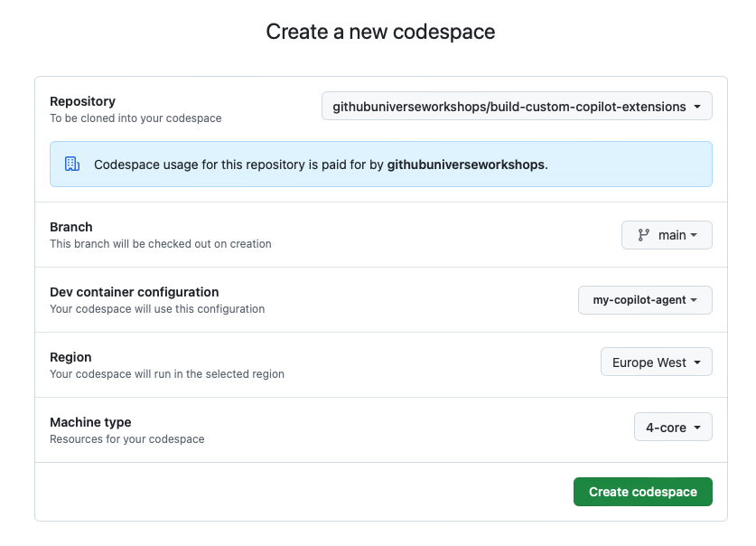
Task: Click the codespace usage billing notice text
Action: pyautogui.click(x=239, y=165)
